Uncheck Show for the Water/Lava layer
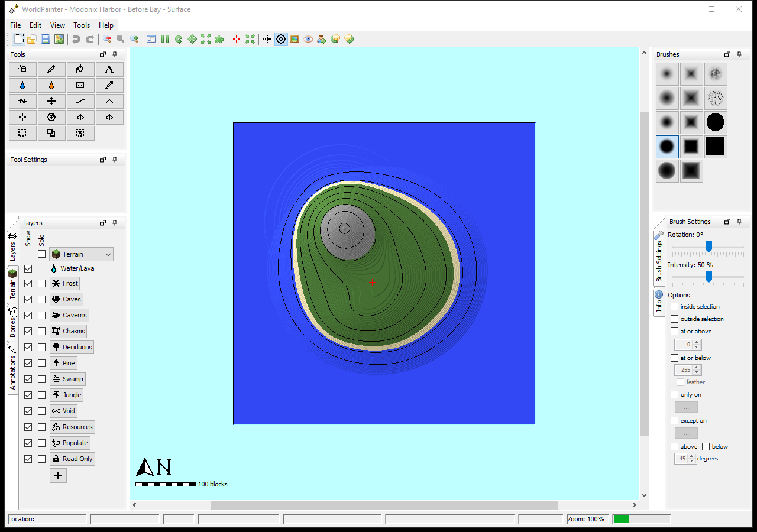This screenshot has width=757, height=532. 28,268
